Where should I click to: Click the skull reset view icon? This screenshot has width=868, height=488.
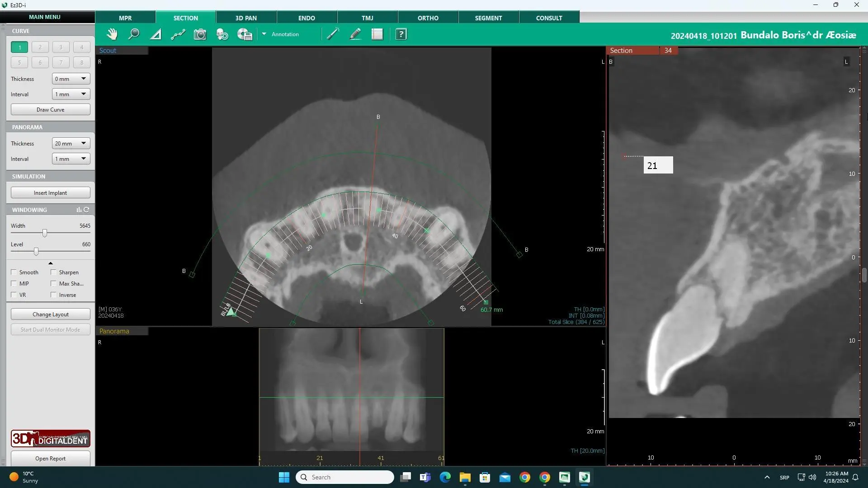[x=222, y=34]
